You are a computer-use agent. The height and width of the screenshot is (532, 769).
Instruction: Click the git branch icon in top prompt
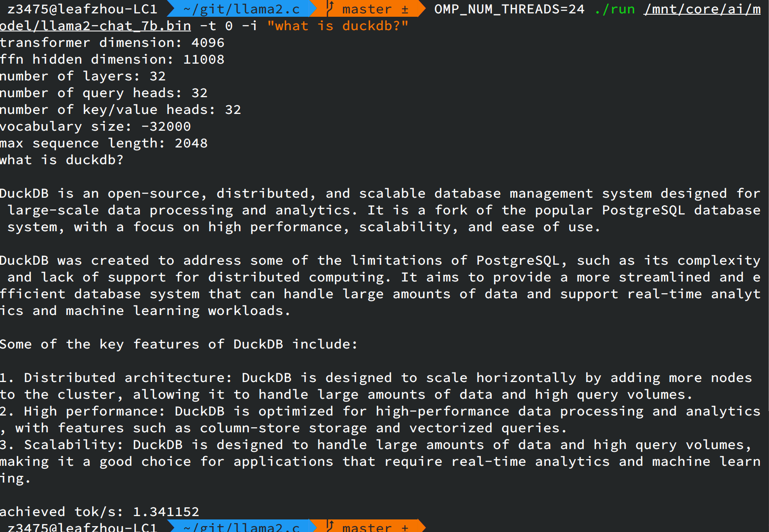point(330,8)
